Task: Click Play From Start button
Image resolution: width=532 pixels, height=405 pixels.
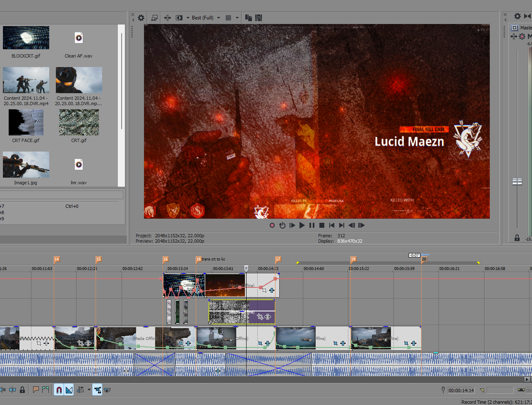Action: pyautogui.click(x=292, y=225)
